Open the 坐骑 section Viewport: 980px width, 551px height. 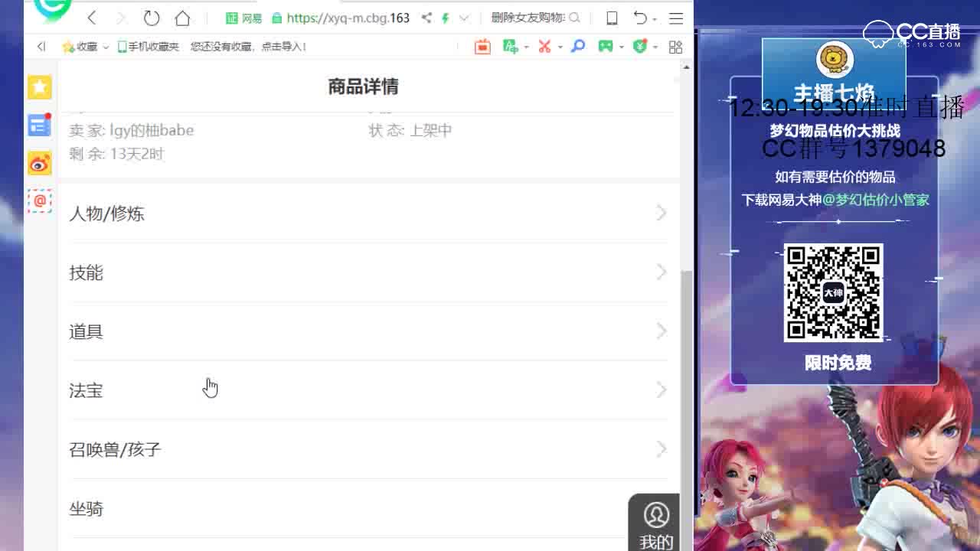point(369,509)
